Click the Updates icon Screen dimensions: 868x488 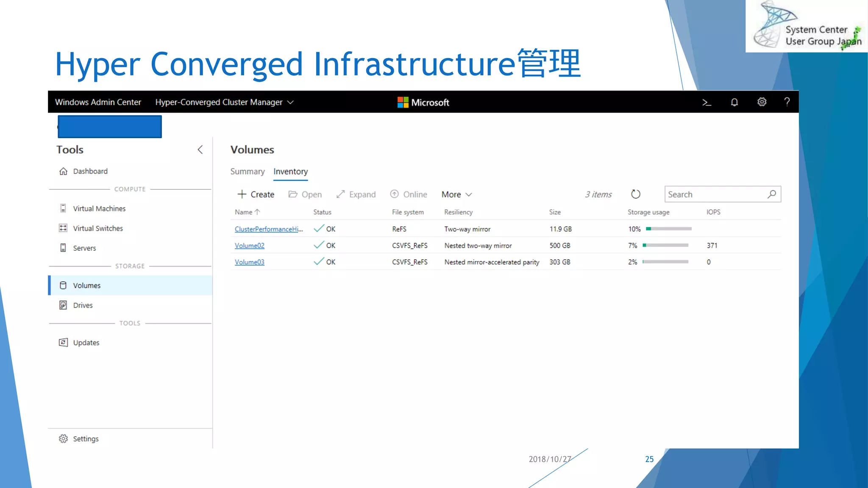click(63, 342)
